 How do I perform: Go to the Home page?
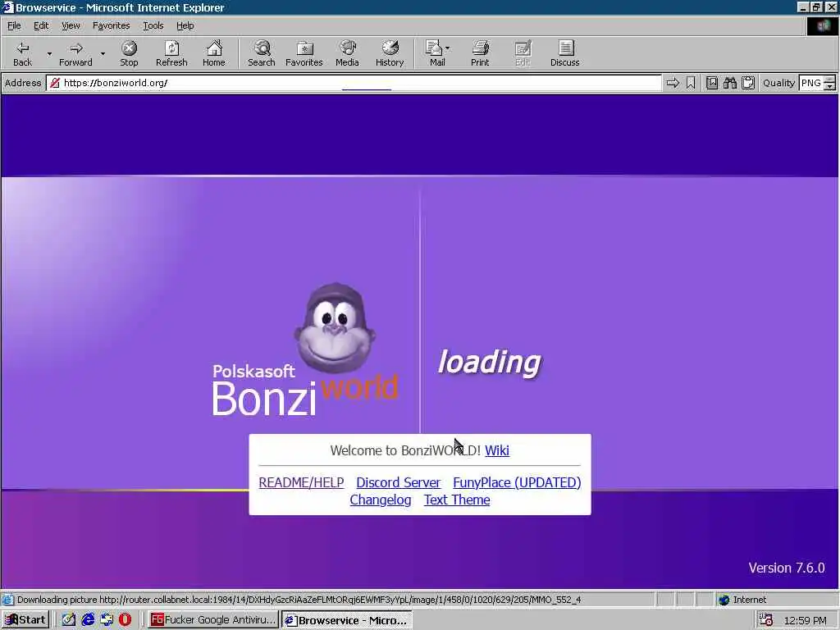(x=214, y=53)
